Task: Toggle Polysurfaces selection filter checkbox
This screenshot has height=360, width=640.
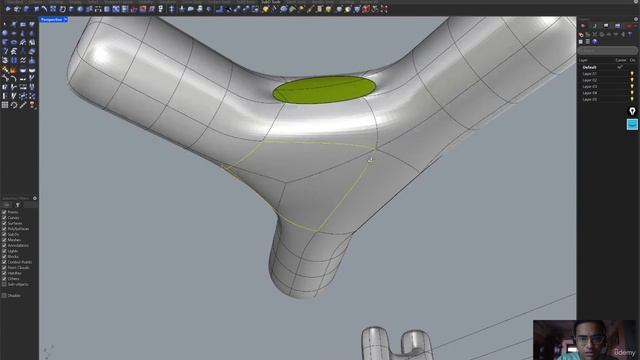Action: click(x=4, y=229)
